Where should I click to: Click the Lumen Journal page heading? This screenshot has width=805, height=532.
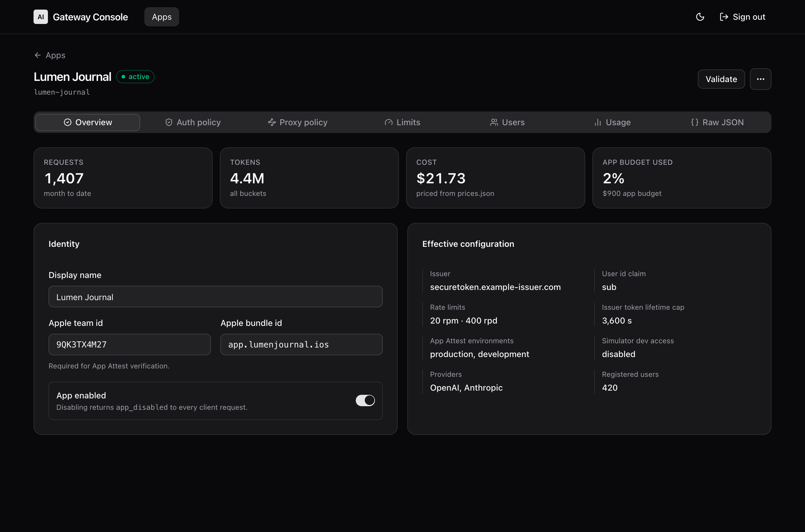pyautogui.click(x=72, y=77)
